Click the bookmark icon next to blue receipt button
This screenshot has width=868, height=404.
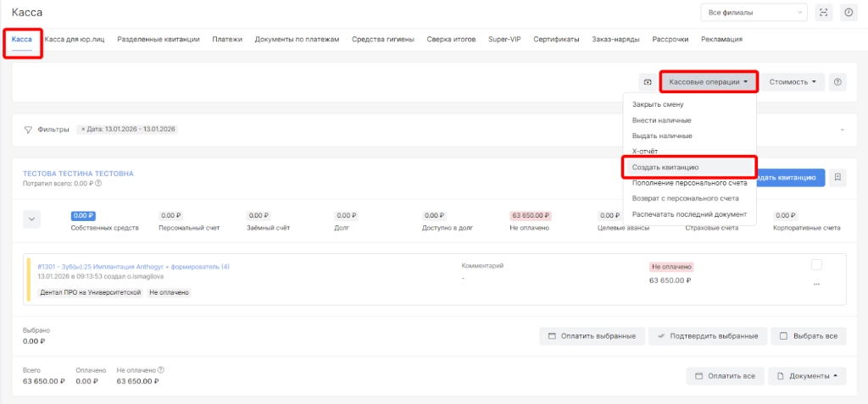tap(837, 177)
